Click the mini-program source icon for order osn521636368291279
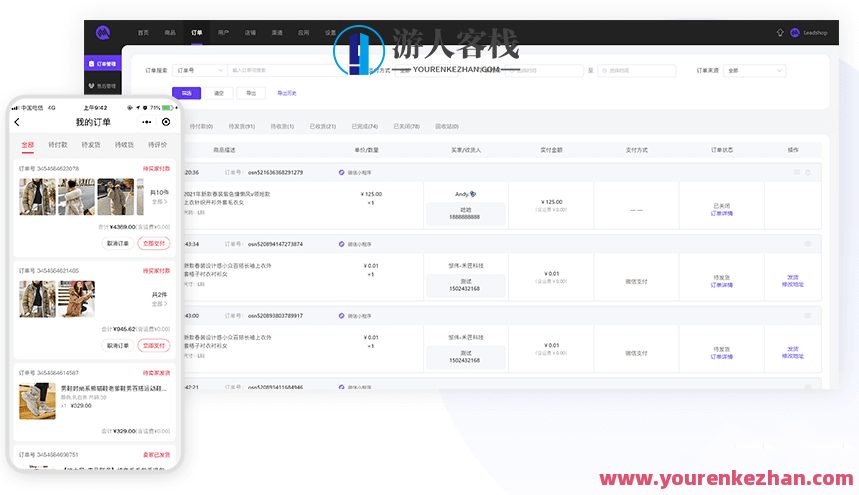 point(341,172)
